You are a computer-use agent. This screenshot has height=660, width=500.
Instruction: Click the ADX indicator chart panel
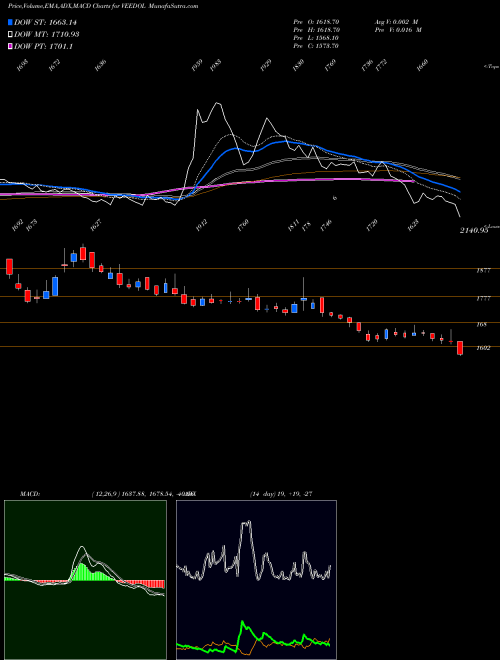(256, 580)
